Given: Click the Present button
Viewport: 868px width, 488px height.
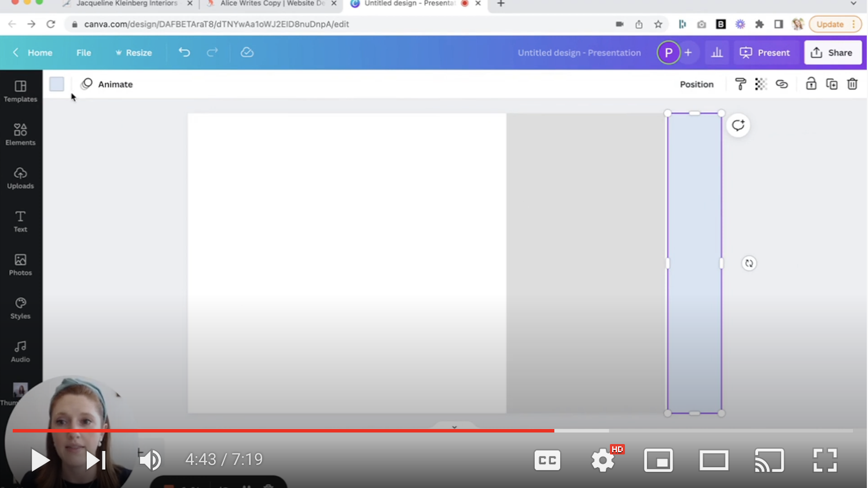Looking at the screenshot, I should point(765,53).
